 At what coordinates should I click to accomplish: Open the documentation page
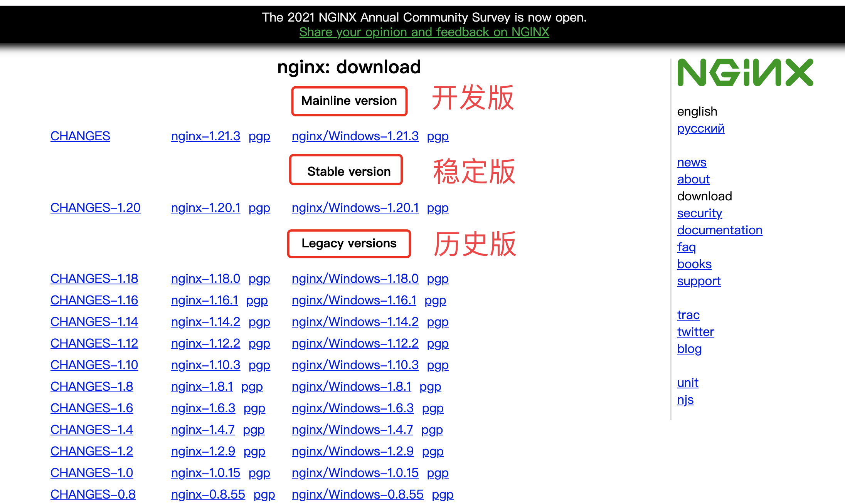point(720,230)
